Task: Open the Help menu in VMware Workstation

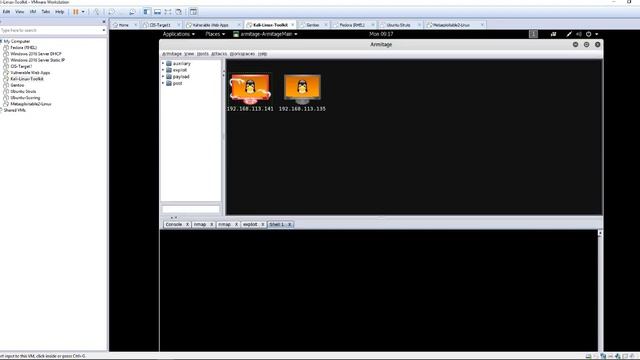Action: (x=60, y=12)
